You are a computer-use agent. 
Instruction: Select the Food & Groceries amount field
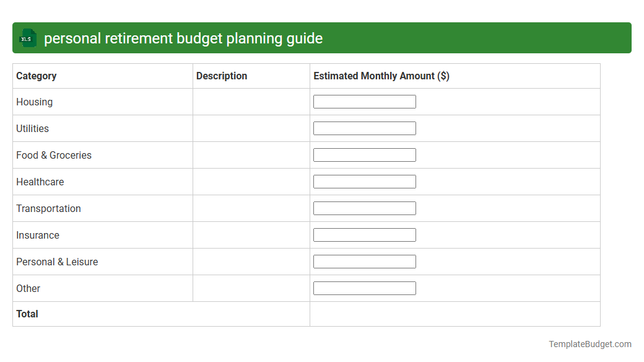(364, 154)
